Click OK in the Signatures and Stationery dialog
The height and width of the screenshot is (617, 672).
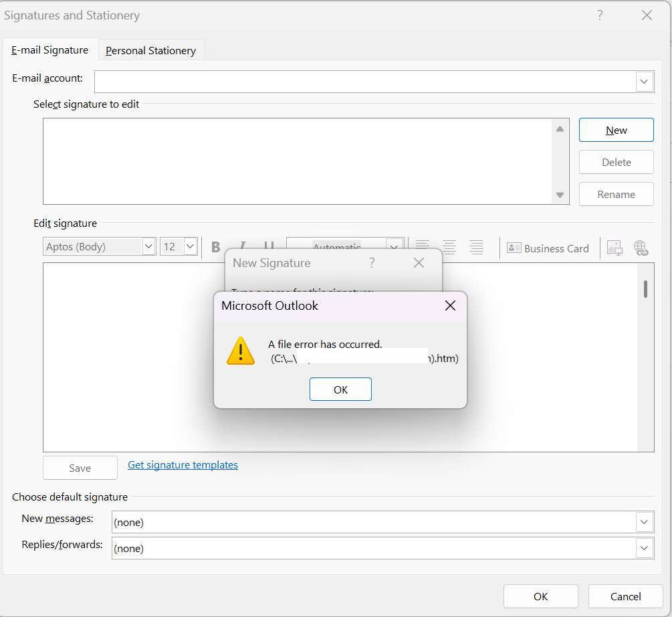pos(540,596)
